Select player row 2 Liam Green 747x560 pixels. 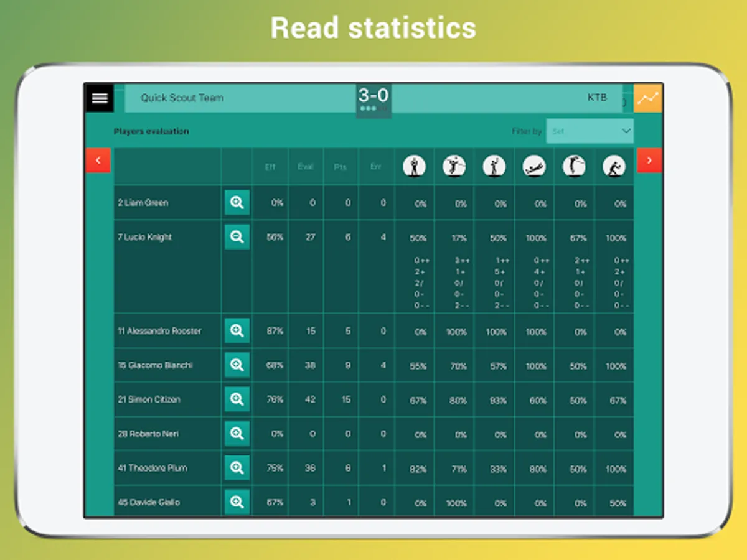374,202
